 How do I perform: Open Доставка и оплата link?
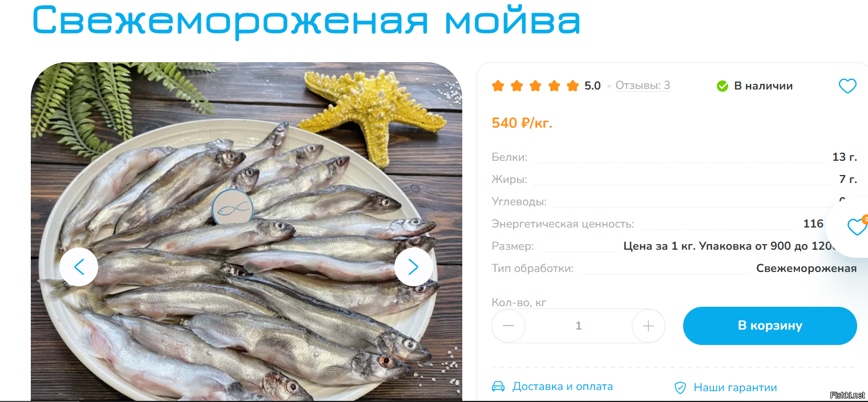click(x=563, y=387)
